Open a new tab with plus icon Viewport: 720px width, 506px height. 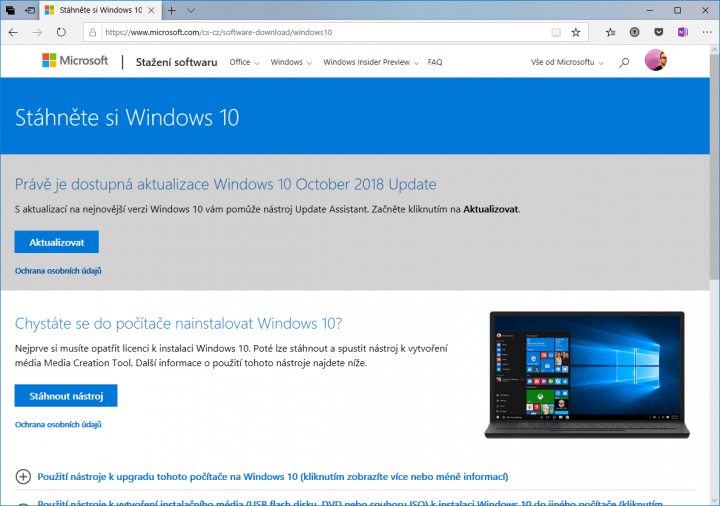[172, 10]
